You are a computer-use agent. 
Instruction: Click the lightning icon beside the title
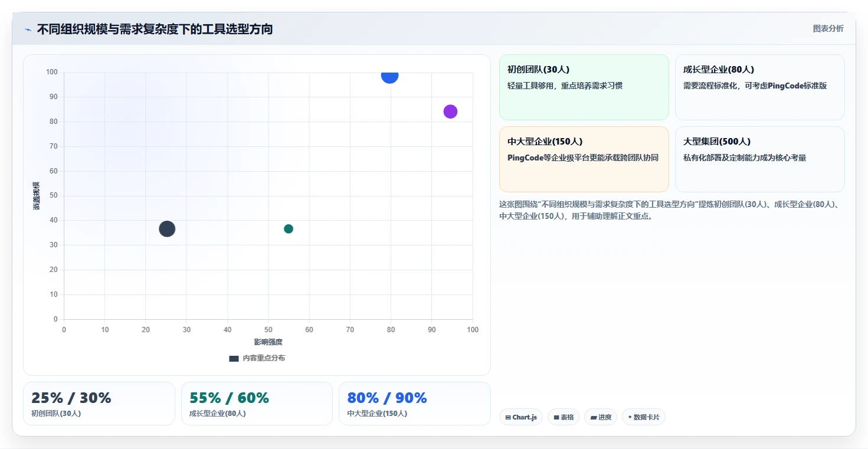click(x=28, y=30)
